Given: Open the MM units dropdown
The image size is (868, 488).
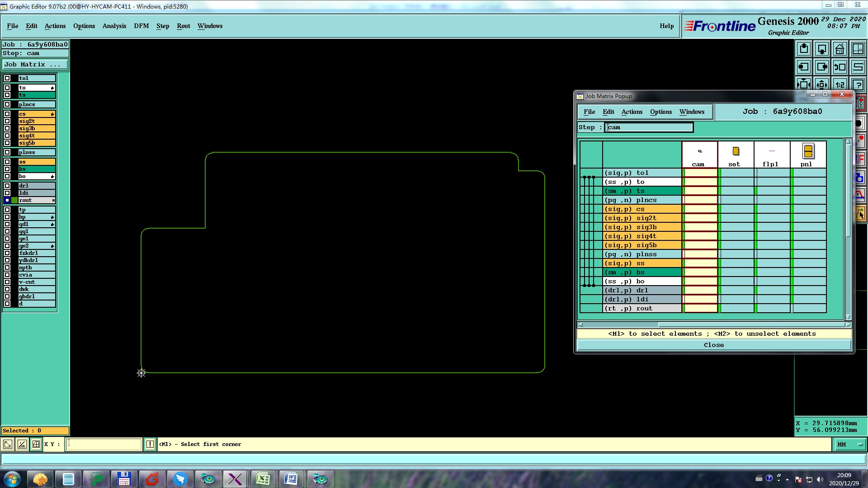Looking at the screenshot, I should (x=850, y=445).
